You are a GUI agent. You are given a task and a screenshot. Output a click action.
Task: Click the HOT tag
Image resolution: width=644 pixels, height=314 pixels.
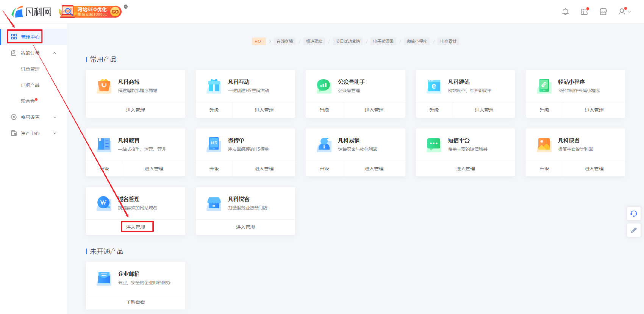[x=259, y=41]
